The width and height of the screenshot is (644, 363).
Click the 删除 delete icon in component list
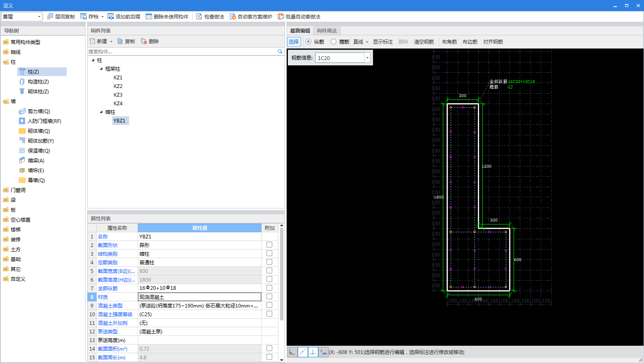coord(144,41)
